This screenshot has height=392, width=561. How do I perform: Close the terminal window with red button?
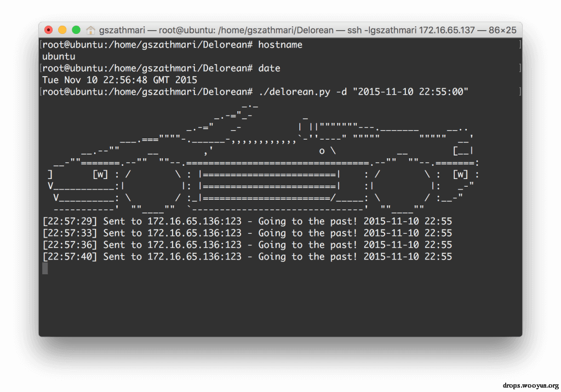[x=49, y=30]
